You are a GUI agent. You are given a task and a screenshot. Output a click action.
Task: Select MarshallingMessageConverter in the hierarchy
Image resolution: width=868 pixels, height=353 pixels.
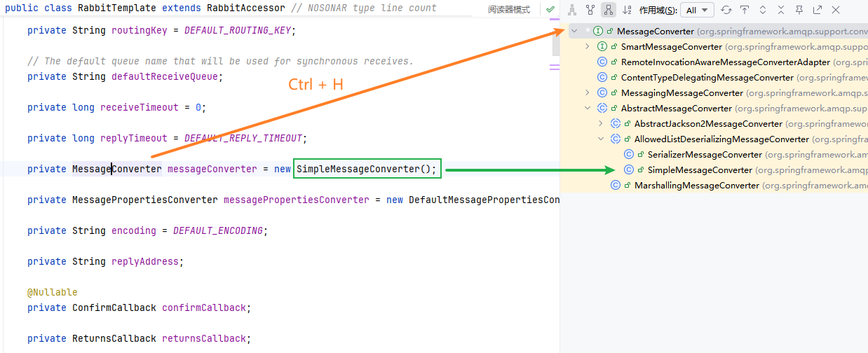696,185
